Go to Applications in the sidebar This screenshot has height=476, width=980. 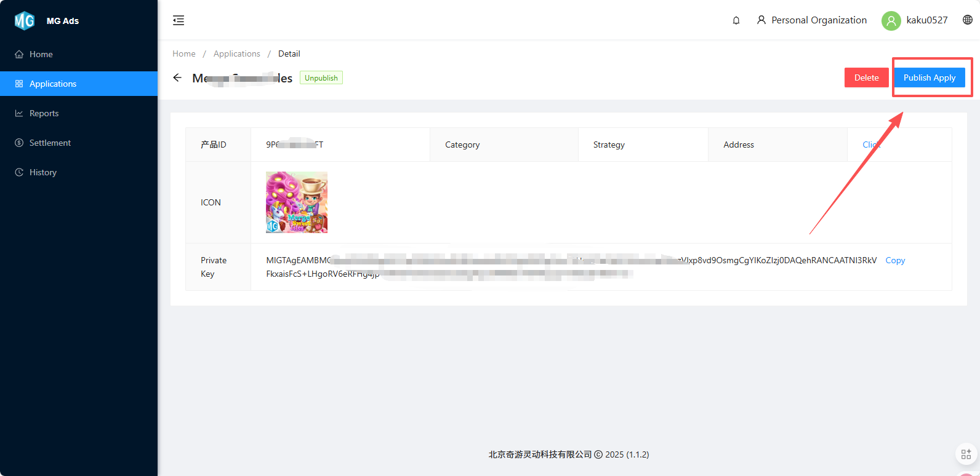coord(53,84)
